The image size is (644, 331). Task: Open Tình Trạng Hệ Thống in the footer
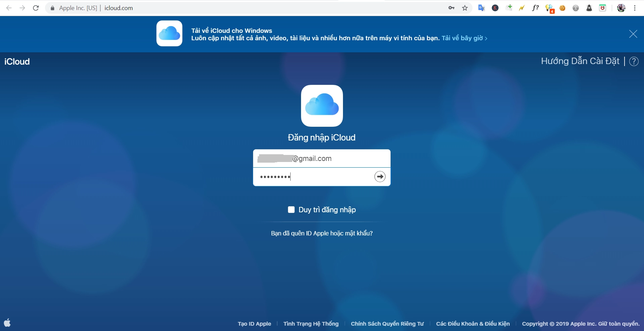[x=310, y=323]
